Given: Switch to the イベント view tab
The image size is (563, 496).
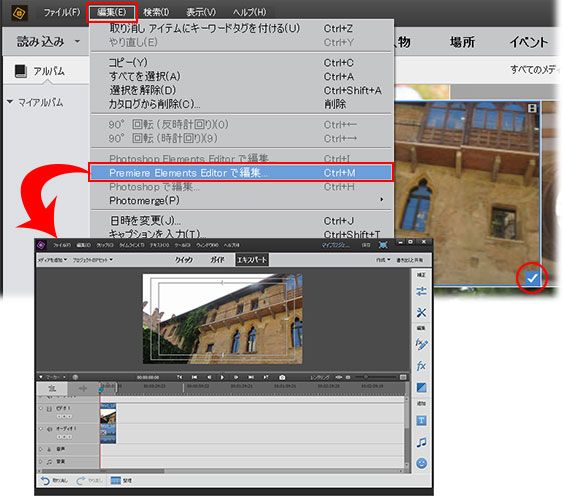Looking at the screenshot, I should (529, 42).
